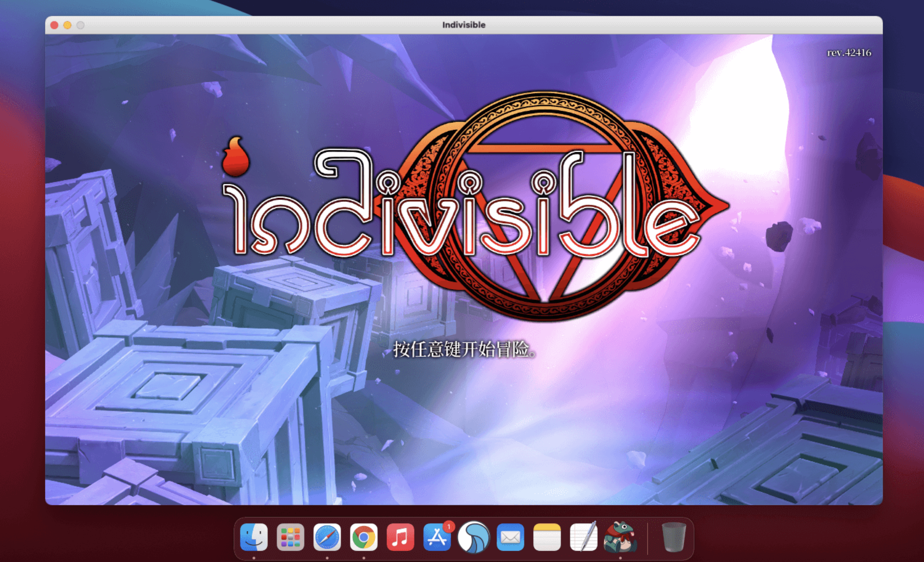Screen dimensions: 924x562
Task: Open App Store with update badge
Action: coord(437,537)
